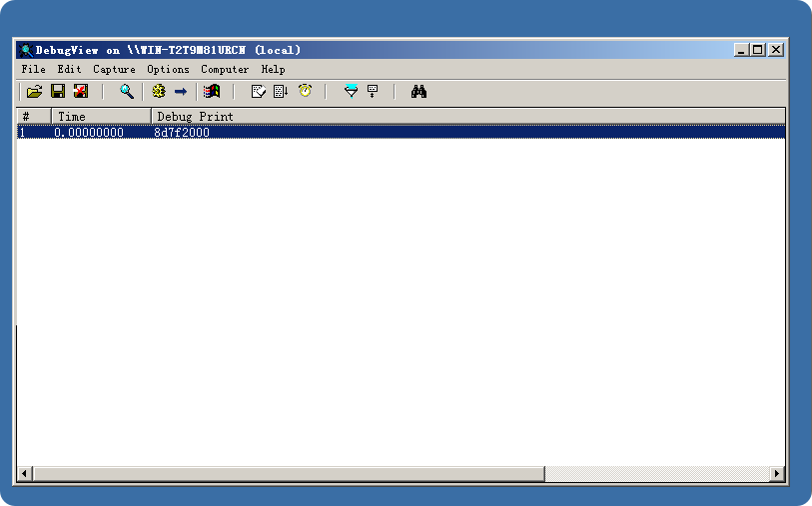Select the debug line 8d7f2000

tap(182, 133)
